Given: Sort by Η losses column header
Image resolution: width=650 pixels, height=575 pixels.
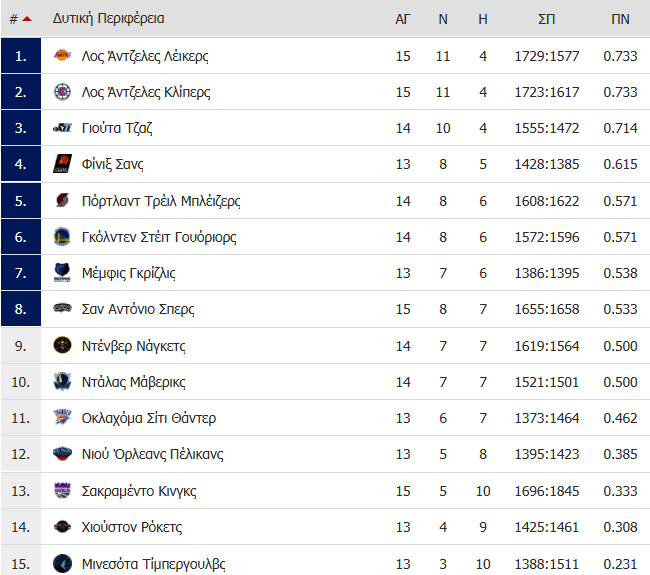Looking at the screenshot, I should 483,19.
